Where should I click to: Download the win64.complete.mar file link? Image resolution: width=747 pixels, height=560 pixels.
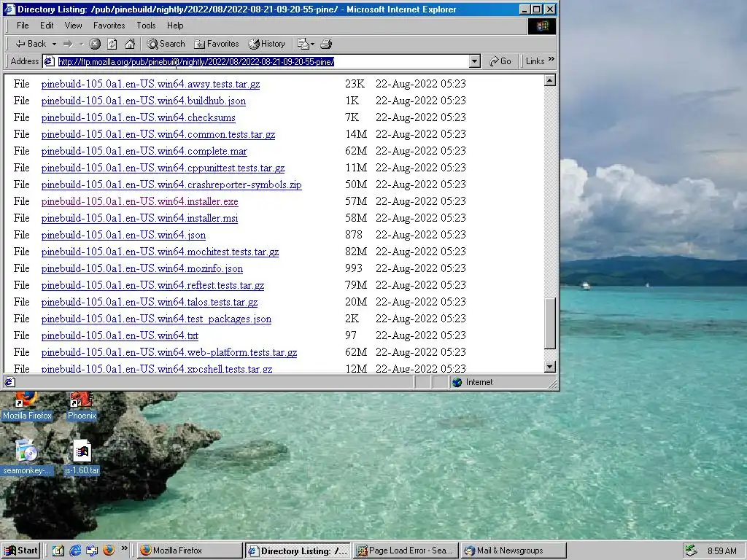pyautogui.click(x=144, y=152)
